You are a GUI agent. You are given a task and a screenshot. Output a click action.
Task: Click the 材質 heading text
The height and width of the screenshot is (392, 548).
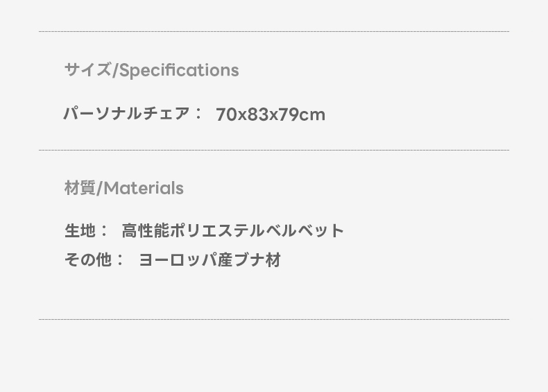tap(80, 188)
